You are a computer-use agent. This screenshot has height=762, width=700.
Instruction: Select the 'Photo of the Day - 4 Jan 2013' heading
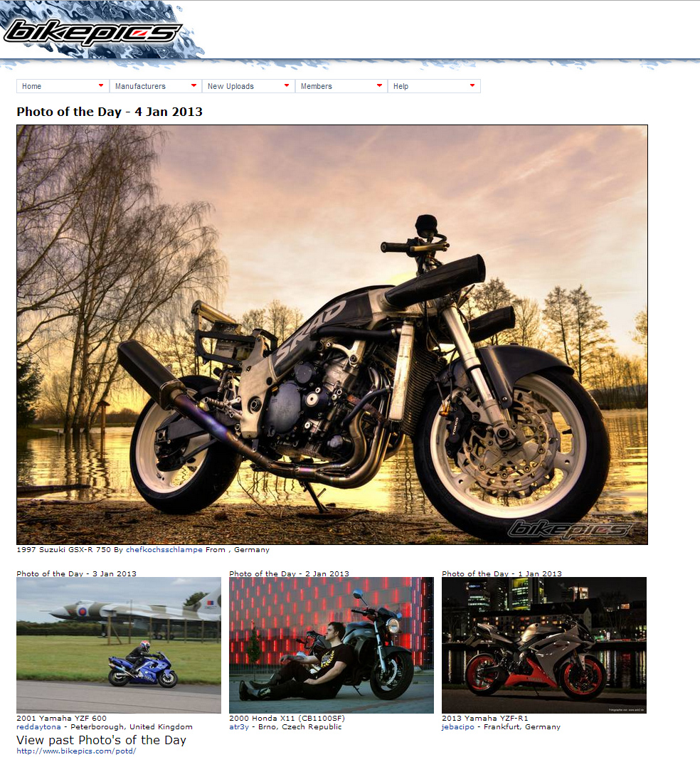click(110, 112)
